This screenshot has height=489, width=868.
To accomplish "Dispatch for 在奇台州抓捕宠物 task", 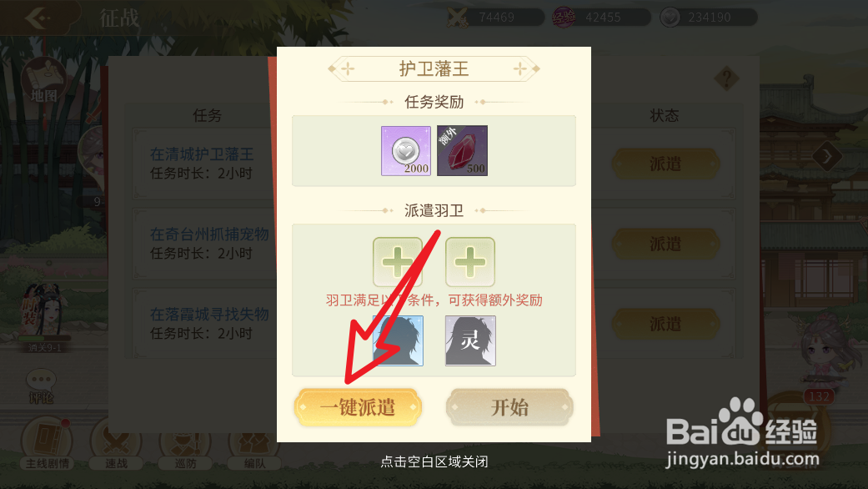I will pyautogui.click(x=665, y=244).
